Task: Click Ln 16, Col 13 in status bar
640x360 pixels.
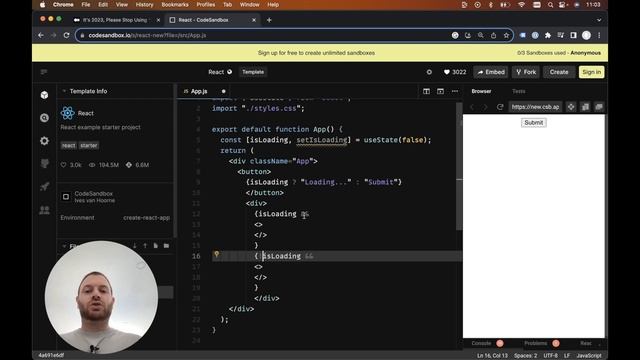Action: pos(492,356)
